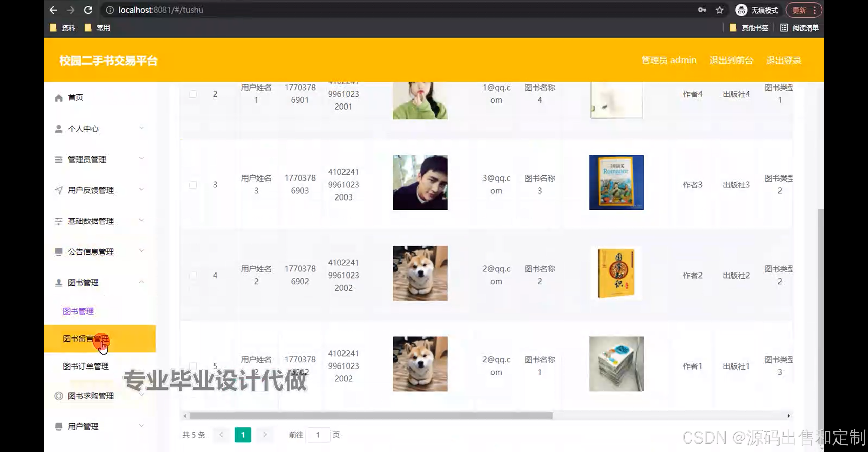Click the sliders icon next to 基础数据管理
This screenshot has width=868, height=452.
(58, 221)
